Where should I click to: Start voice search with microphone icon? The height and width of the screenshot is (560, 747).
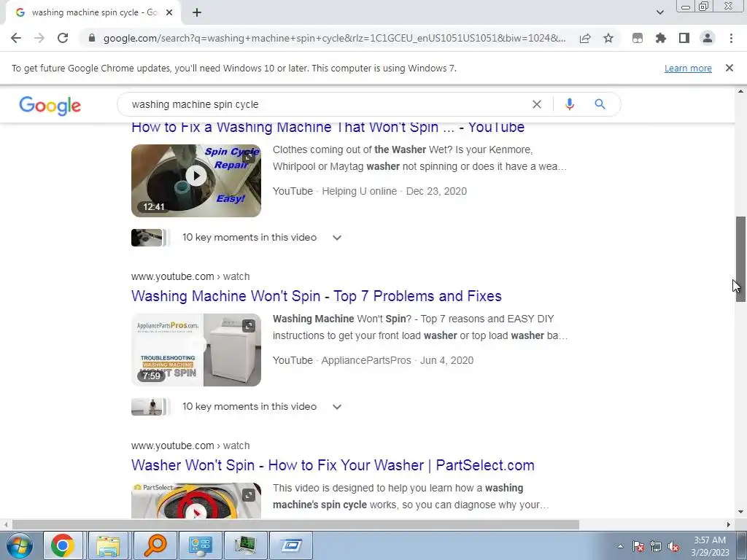pyautogui.click(x=569, y=104)
